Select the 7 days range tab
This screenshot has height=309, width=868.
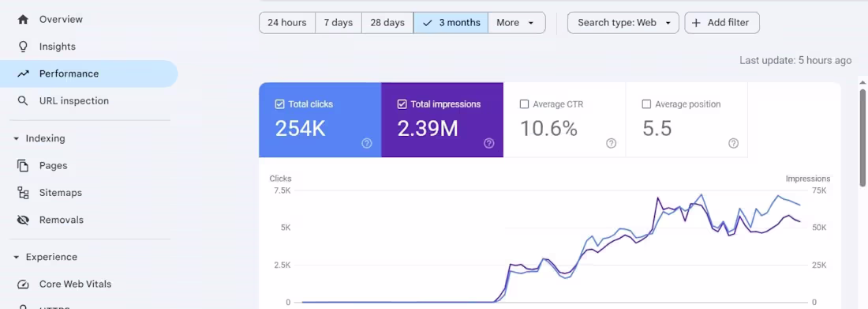click(339, 23)
